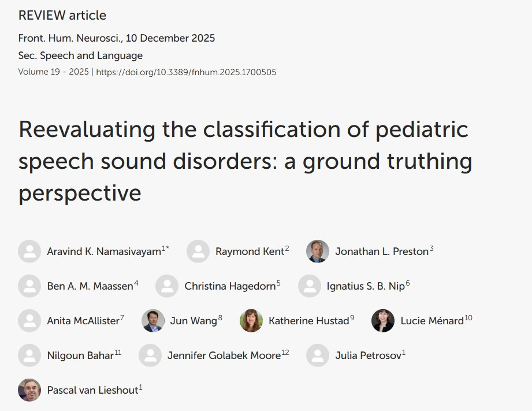Click Pascal van Lieshout's profile photo
532x411 pixels.
pyautogui.click(x=29, y=390)
